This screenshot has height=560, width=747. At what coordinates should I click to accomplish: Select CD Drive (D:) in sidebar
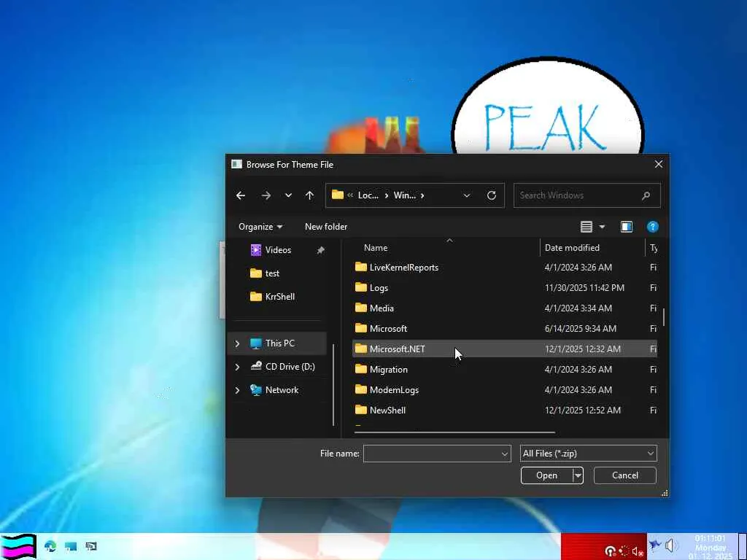coord(290,367)
